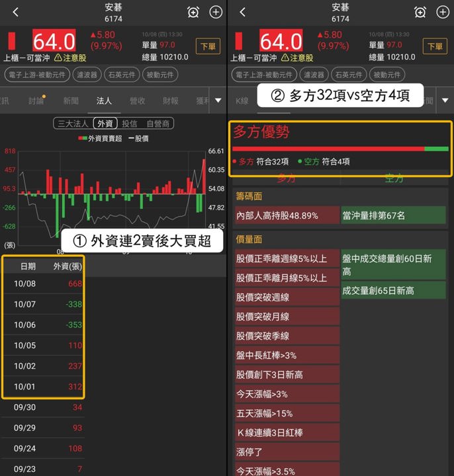The height and width of the screenshot is (476, 454).
Task: Select the 10/06 row with -353
Action: 43,325
